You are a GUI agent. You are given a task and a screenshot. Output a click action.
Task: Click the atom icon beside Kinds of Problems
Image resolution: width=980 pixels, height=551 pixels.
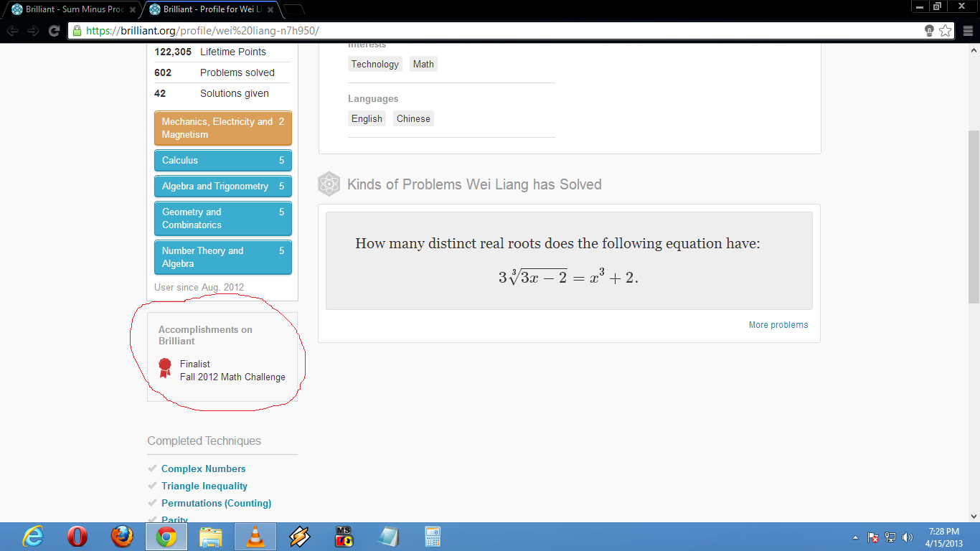click(x=329, y=184)
